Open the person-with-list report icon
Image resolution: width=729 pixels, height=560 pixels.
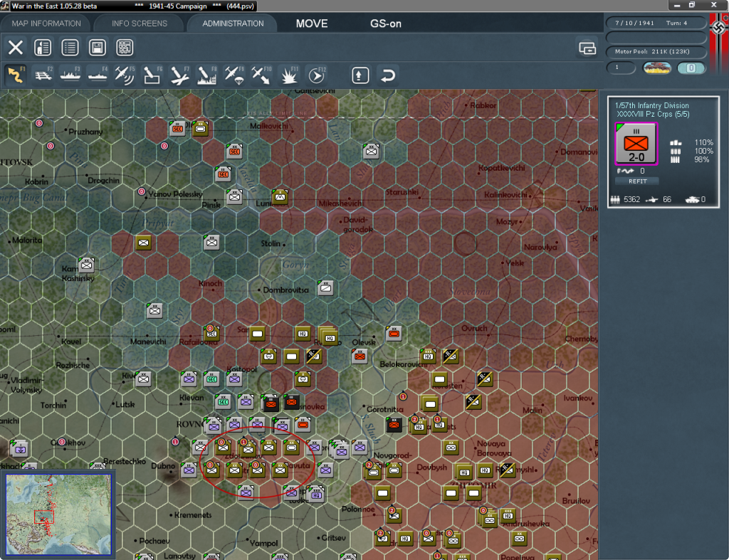(43, 48)
